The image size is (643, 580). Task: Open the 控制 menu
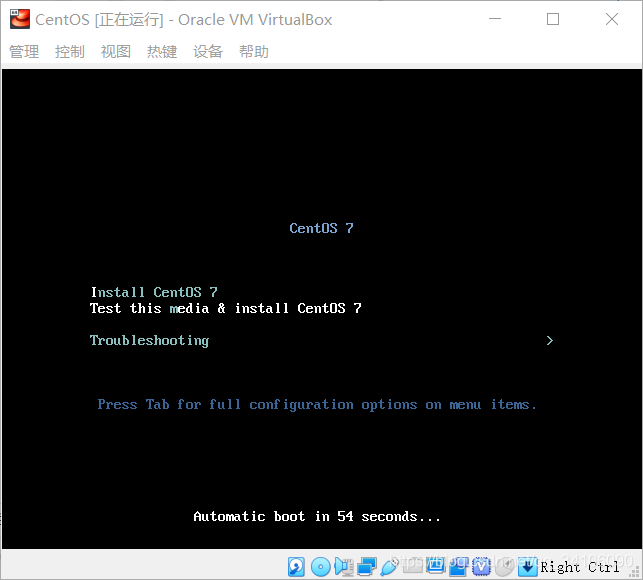[70, 52]
